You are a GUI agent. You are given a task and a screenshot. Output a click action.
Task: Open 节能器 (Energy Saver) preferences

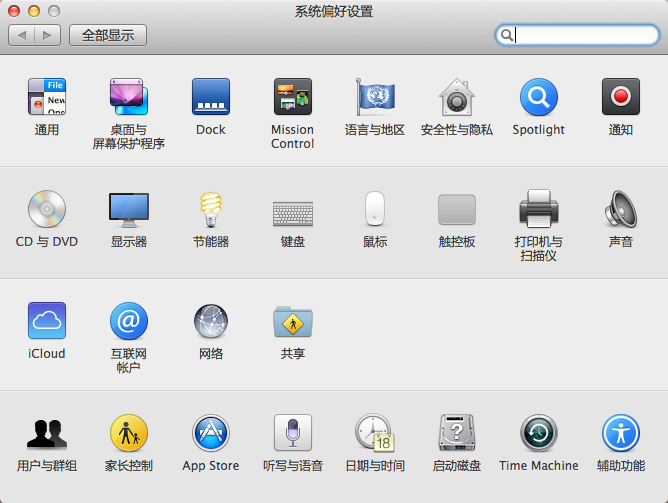(211, 209)
